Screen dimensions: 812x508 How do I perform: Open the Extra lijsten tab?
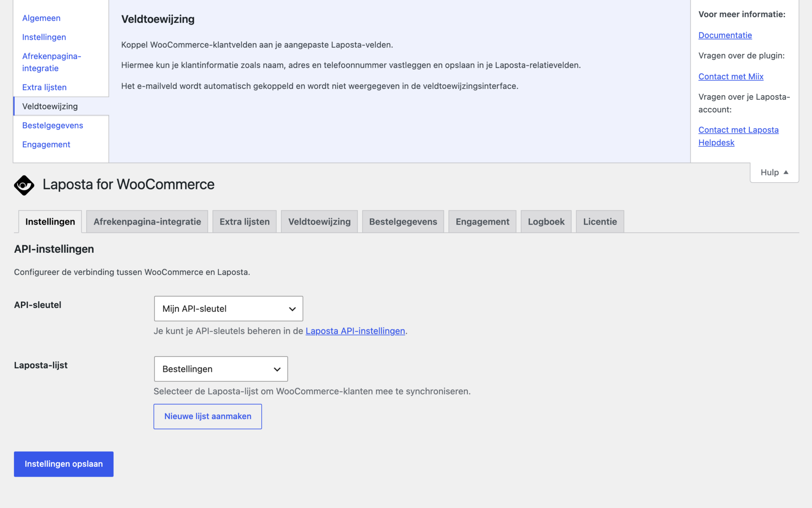(245, 221)
